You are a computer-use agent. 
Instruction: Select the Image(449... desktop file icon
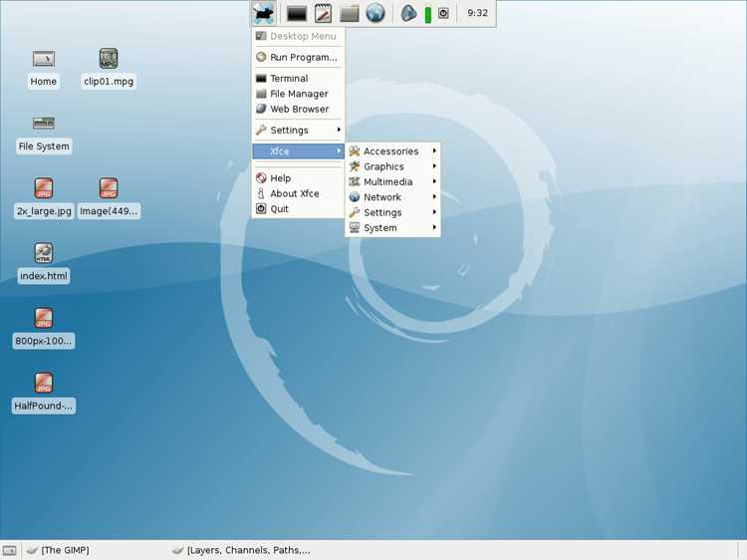[109, 198]
